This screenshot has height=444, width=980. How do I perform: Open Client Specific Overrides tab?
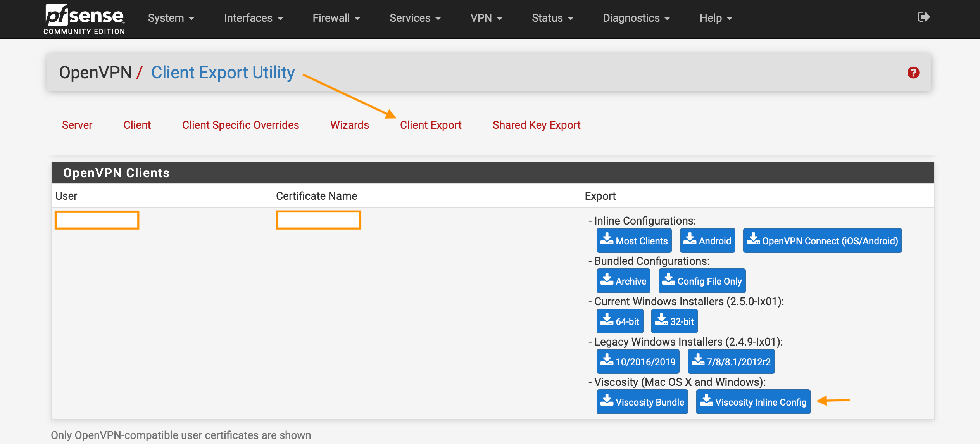tap(241, 125)
